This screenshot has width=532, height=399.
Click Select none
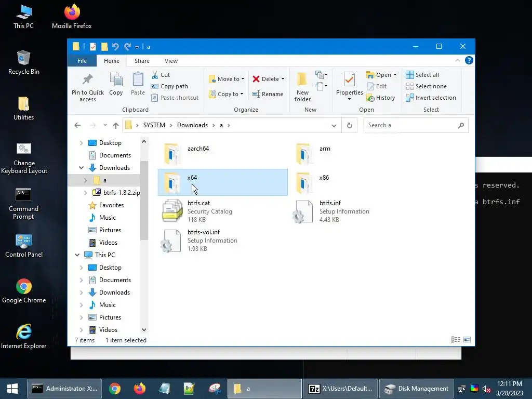coord(427,86)
